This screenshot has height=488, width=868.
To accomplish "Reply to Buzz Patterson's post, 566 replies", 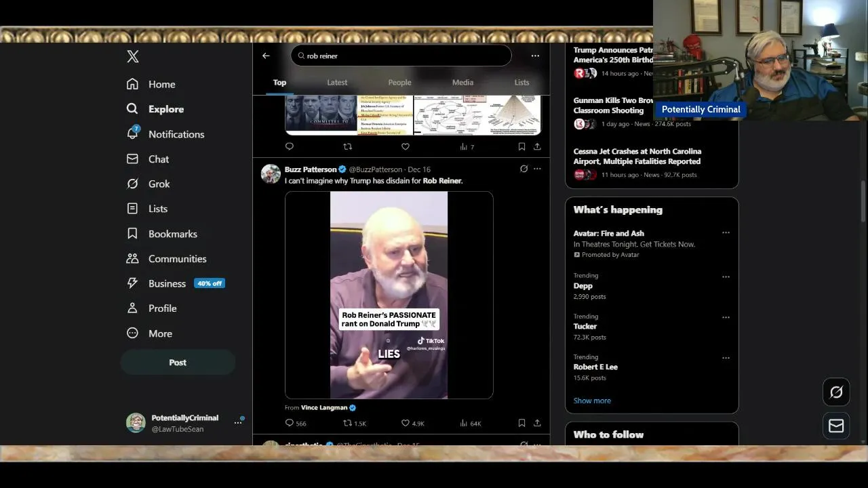I will click(x=296, y=423).
